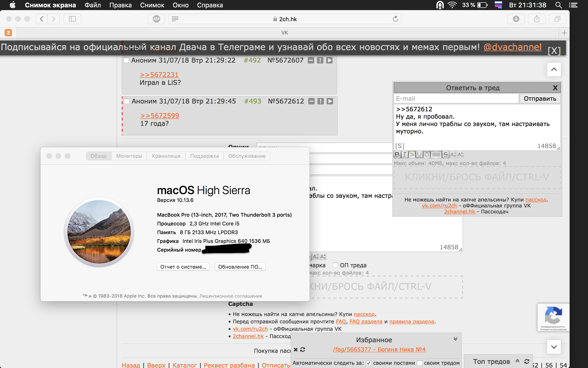This screenshot has height=368, width=588.
Task: Apply bold formatting in the reply form
Action: 397,155
